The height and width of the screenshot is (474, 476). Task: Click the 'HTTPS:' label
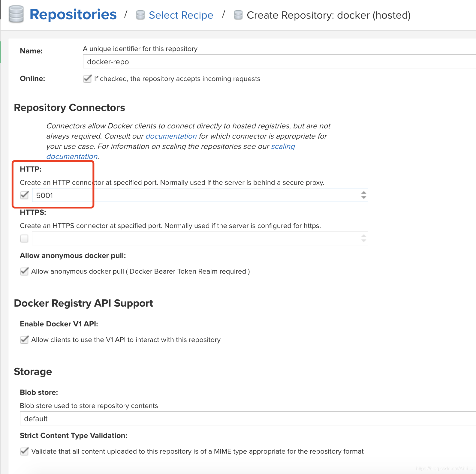(33, 212)
